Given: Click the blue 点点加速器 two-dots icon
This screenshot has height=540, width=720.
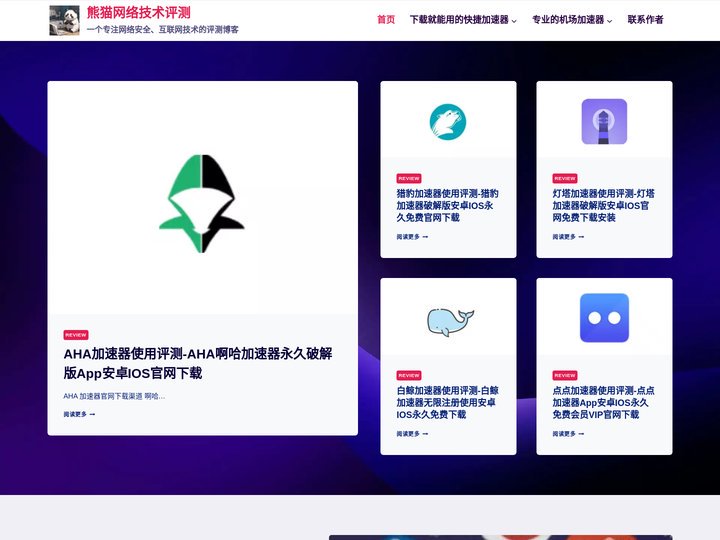Looking at the screenshot, I should tap(604, 318).
